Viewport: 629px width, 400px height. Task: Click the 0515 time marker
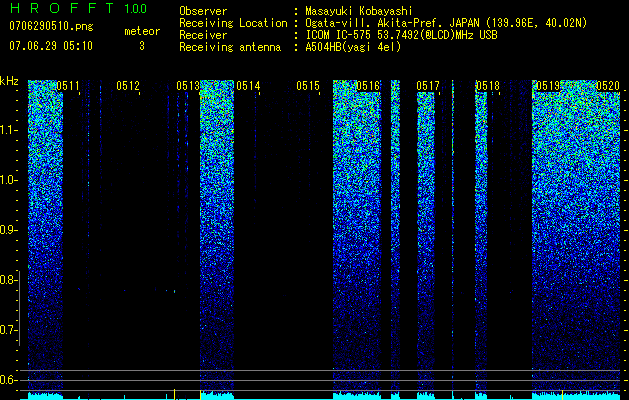pos(308,86)
